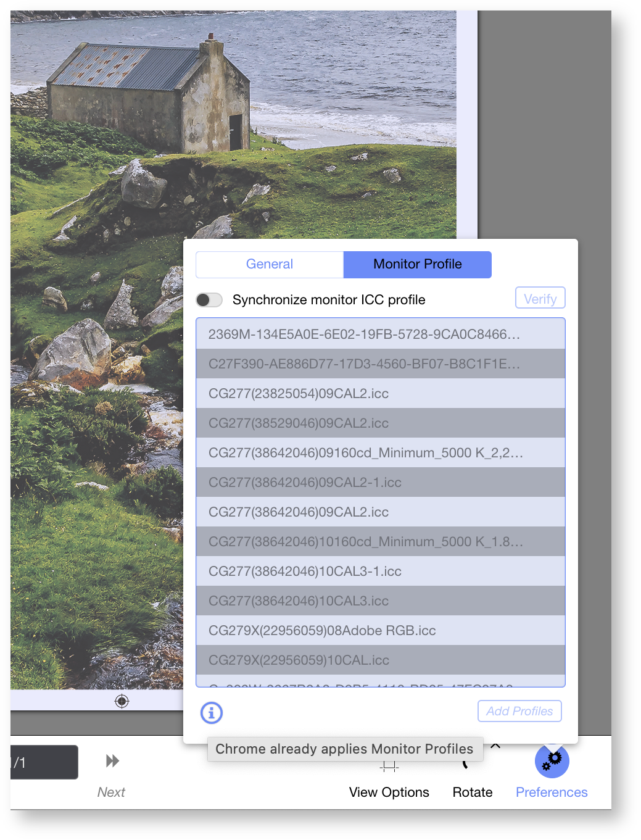Switch to the General tab
This screenshot has width=641, height=840.
tap(270, 264)
